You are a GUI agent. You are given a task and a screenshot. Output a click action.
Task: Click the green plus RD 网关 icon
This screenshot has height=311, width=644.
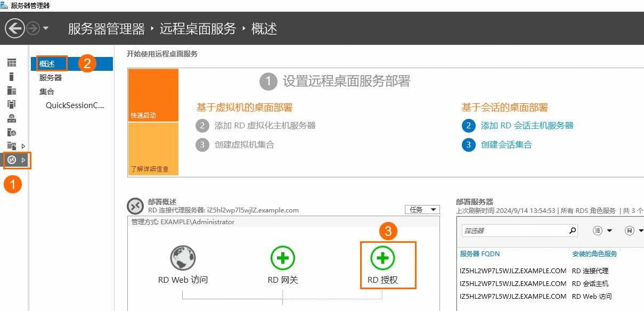pyautogui.click(x=283, y=259)
